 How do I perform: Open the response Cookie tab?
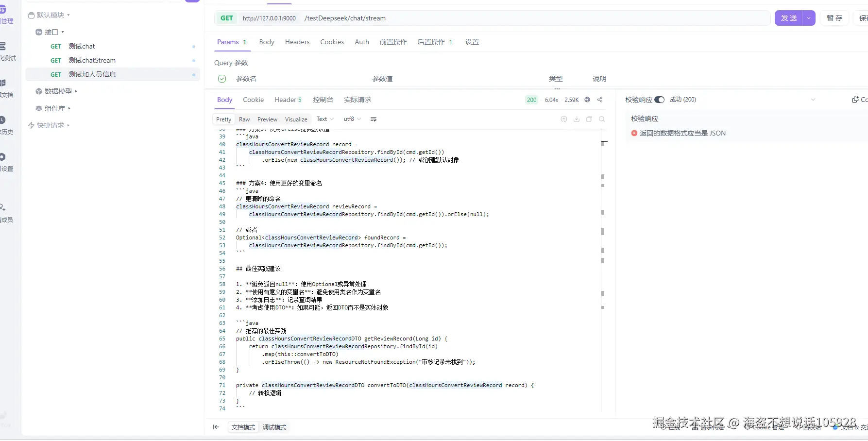254,100
